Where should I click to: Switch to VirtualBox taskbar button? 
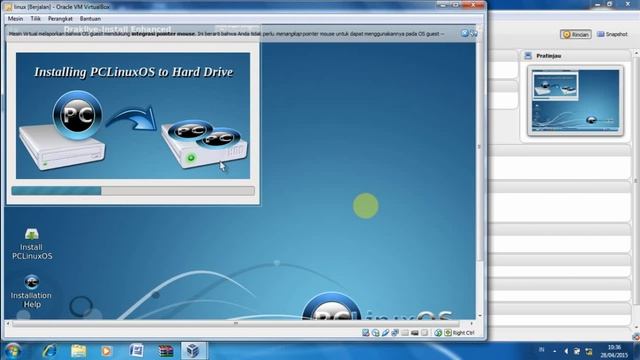(193, 351)
